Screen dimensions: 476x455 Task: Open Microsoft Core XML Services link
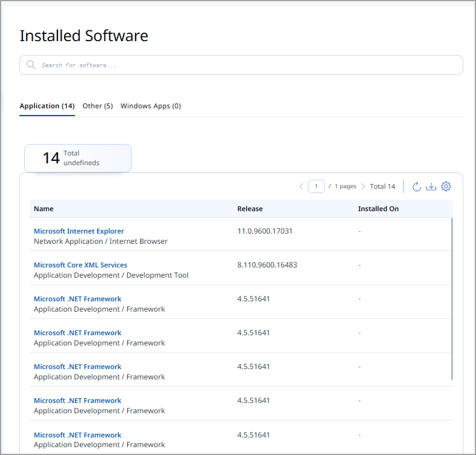(80, 265)
